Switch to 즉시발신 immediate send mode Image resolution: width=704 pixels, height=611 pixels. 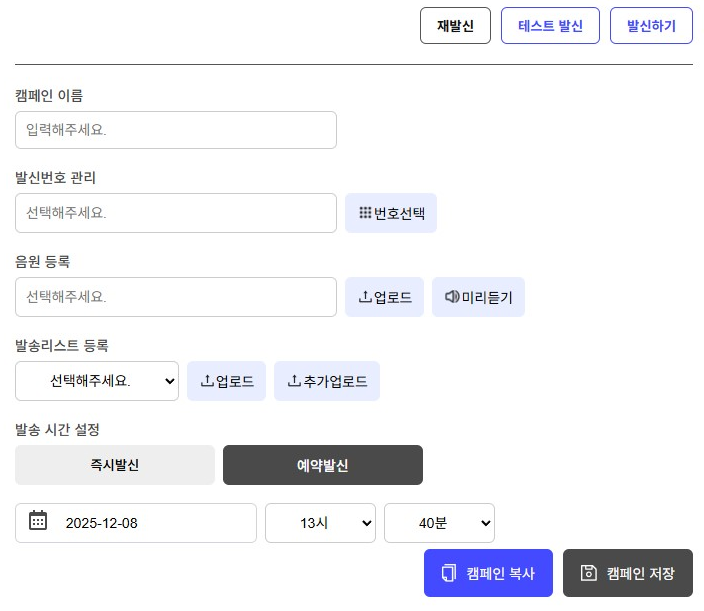(115, 465)
